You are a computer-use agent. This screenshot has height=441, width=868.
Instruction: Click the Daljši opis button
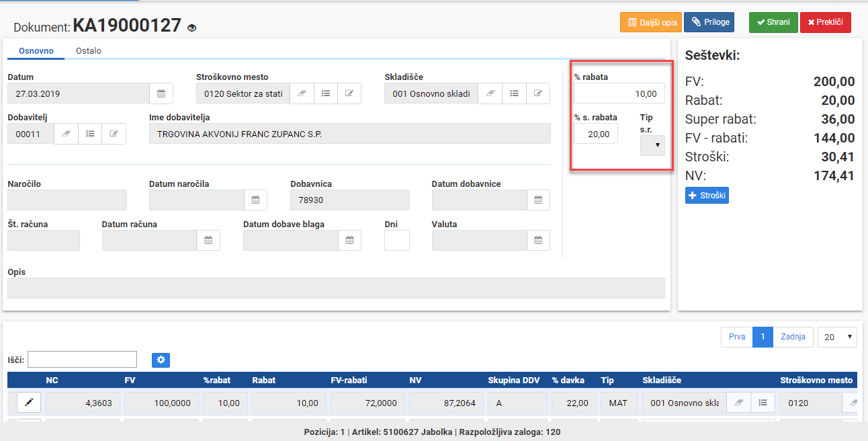pos(651,22)
